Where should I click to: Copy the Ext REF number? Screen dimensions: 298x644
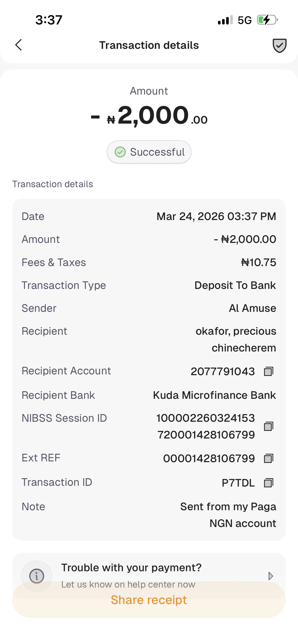(268, 458)
